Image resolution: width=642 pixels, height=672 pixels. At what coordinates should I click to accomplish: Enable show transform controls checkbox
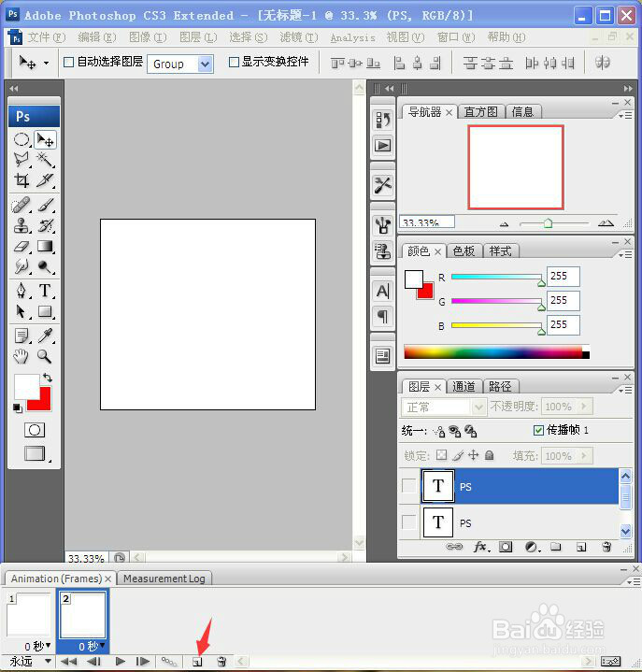(x=234, y=62)
